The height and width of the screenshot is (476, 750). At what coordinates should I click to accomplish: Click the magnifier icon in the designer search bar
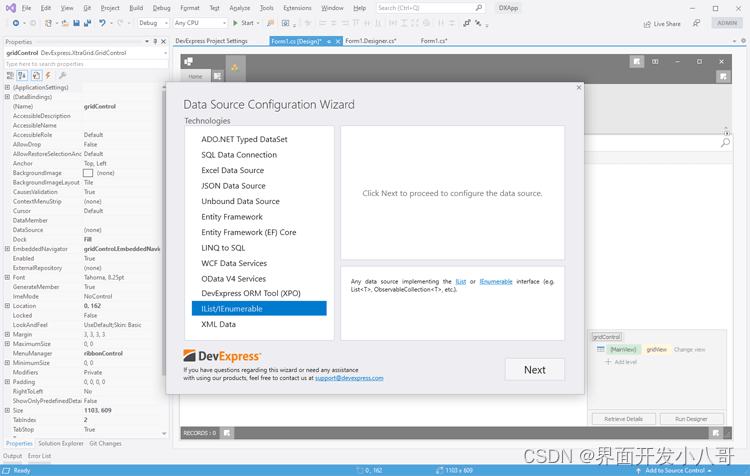(725, 143)
